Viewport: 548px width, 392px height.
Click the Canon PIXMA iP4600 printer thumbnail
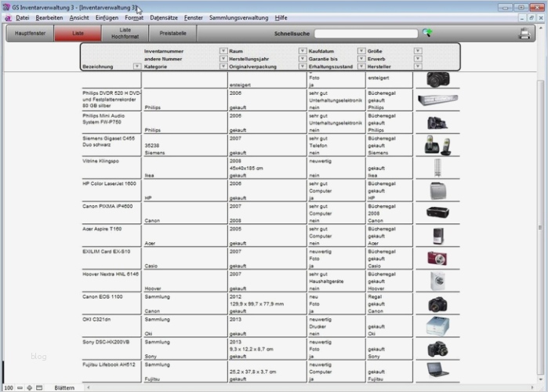[437, 212]
